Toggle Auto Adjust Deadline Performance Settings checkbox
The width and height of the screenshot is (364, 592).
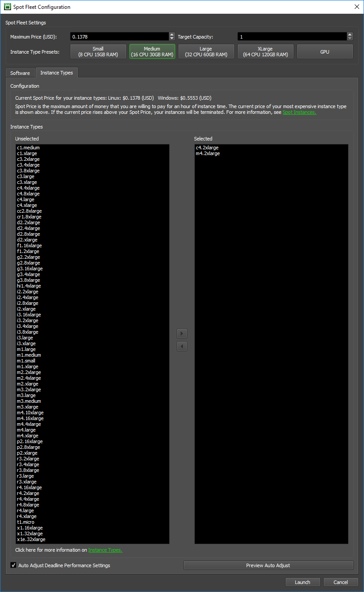pos(13,565)
